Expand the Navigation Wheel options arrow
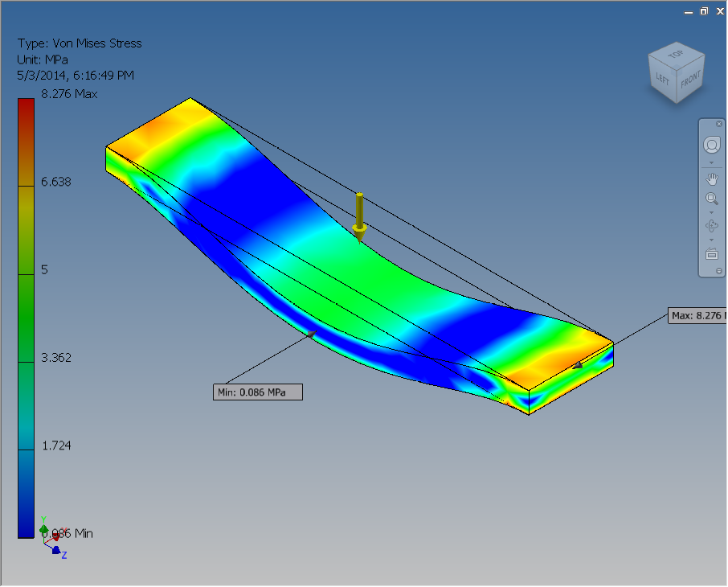728x587 pixels. coord(712,162)
